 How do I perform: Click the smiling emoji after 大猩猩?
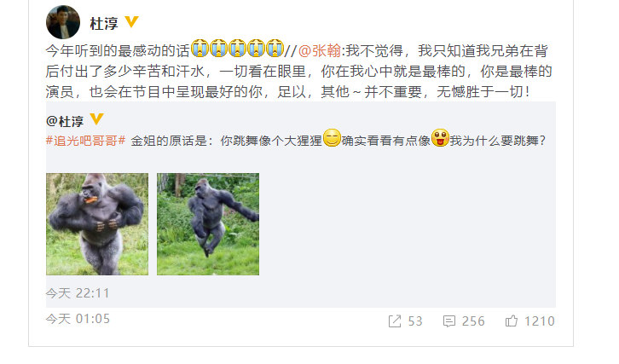[332, 138]
